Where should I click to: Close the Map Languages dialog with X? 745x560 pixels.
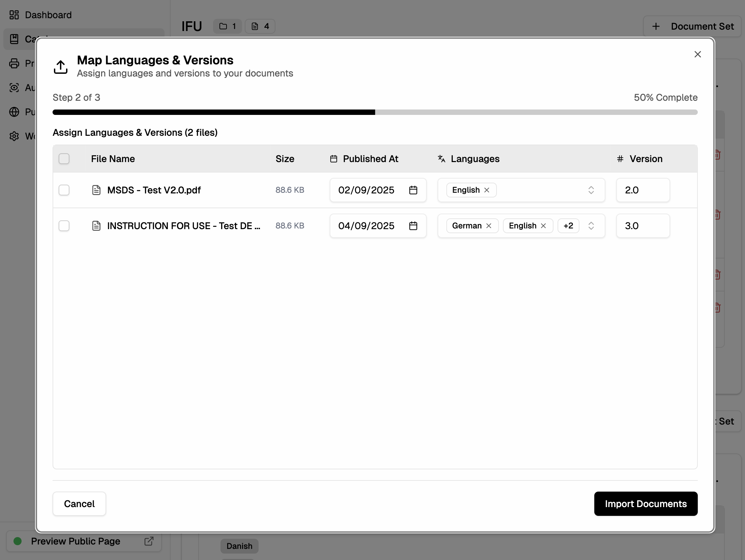click(x=697, y=54)
